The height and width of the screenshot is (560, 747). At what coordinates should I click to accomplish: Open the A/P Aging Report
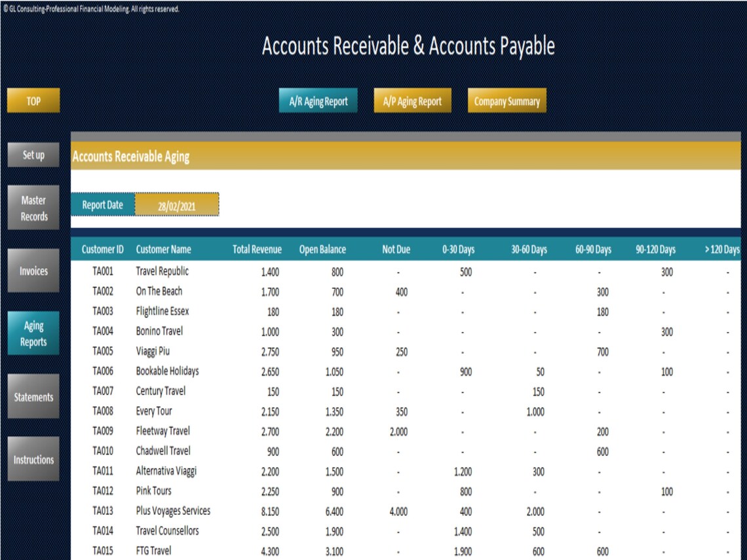(x=412, y=100)
